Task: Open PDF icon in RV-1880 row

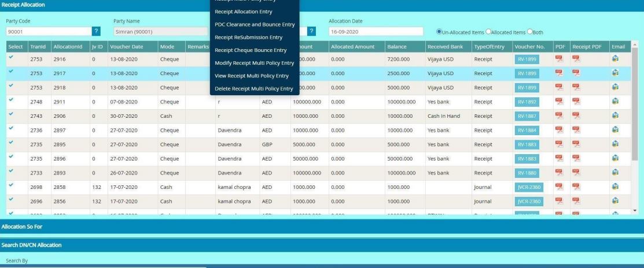Action: coord(559,173)
